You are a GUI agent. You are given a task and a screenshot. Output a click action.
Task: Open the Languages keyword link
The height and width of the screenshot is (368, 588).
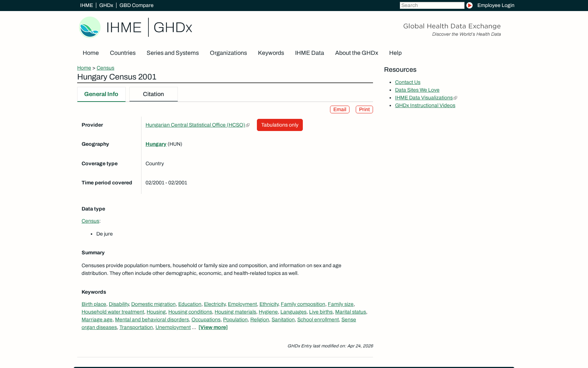click(x=293, y=312)
